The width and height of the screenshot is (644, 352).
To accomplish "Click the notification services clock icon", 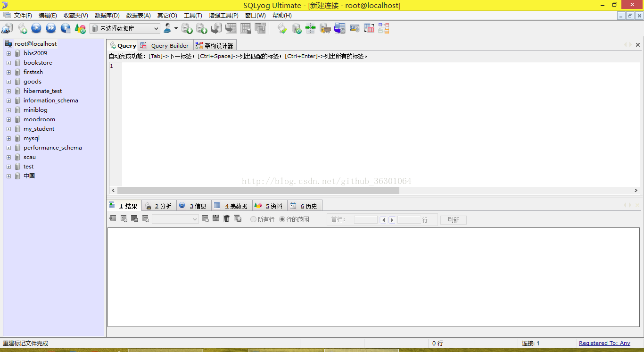I will tap(340, 28).
